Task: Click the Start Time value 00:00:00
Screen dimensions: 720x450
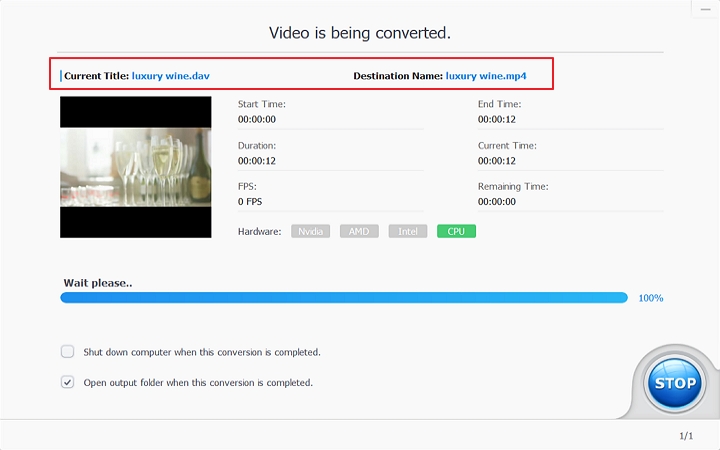Action: tap(257, 119)
